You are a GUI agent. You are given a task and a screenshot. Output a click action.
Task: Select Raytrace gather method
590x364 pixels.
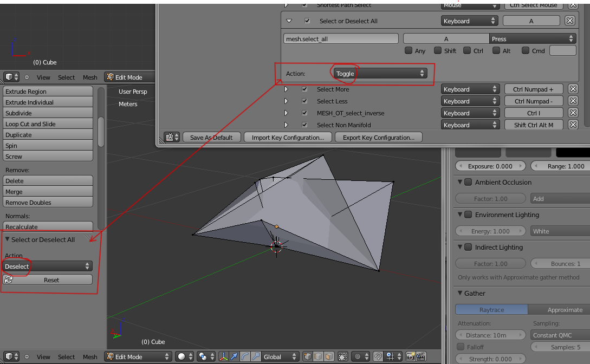click(x=491, y=309)
